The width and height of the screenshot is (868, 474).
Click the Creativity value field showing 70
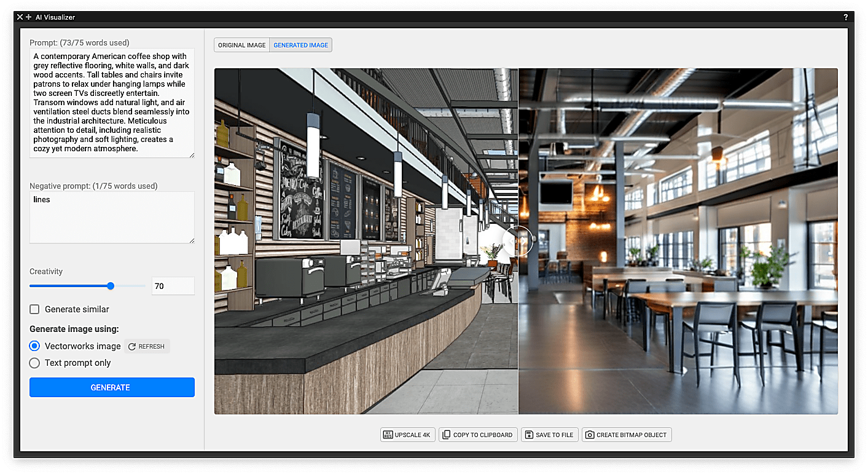pos(173,286)
